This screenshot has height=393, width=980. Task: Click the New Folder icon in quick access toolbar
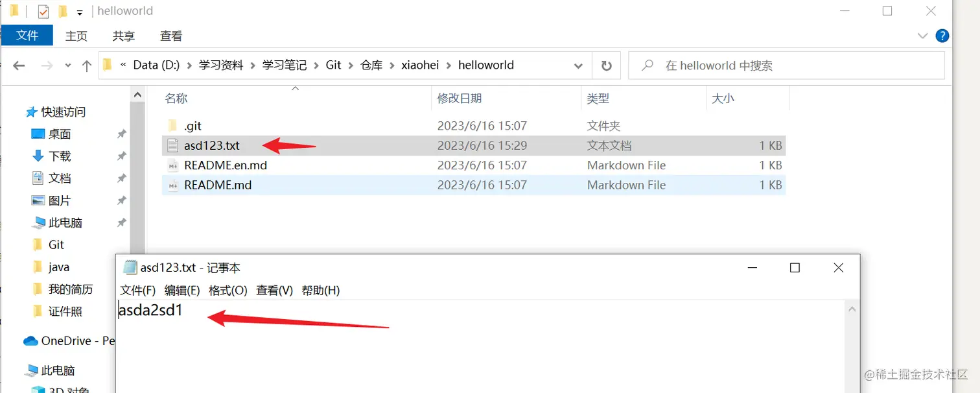63,12
